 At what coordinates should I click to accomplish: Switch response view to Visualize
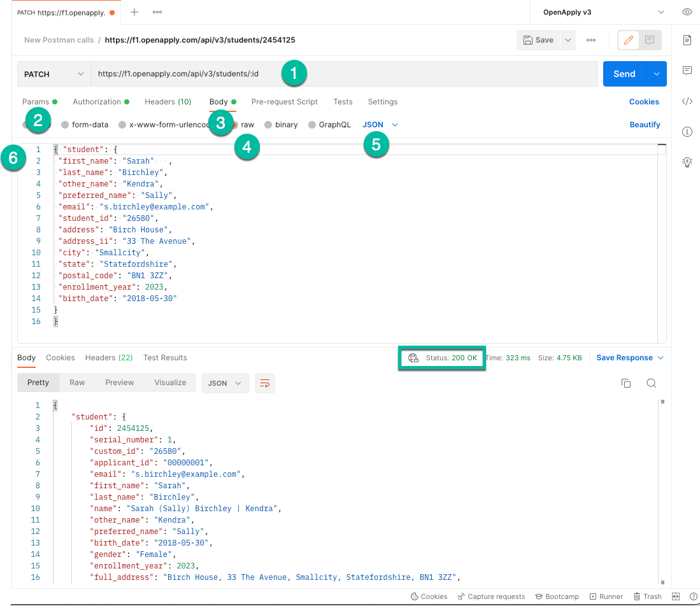[x=170, y=383]
